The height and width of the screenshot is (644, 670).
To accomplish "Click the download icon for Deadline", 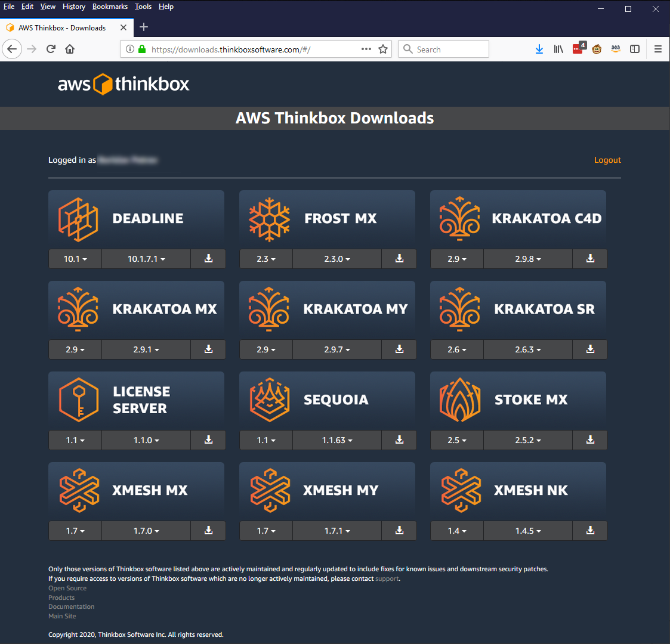I will [x=208, y=259].
